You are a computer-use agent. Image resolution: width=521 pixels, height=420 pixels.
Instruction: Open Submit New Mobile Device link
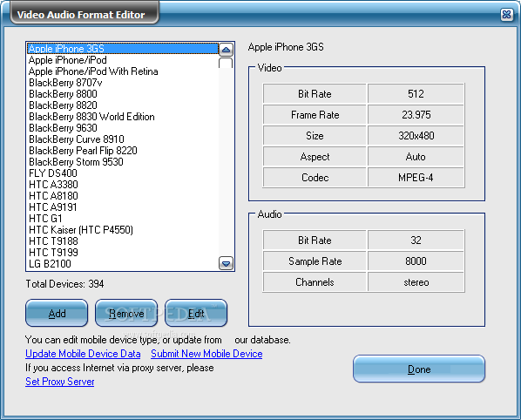pyautogui.click(x=206, y=354)
